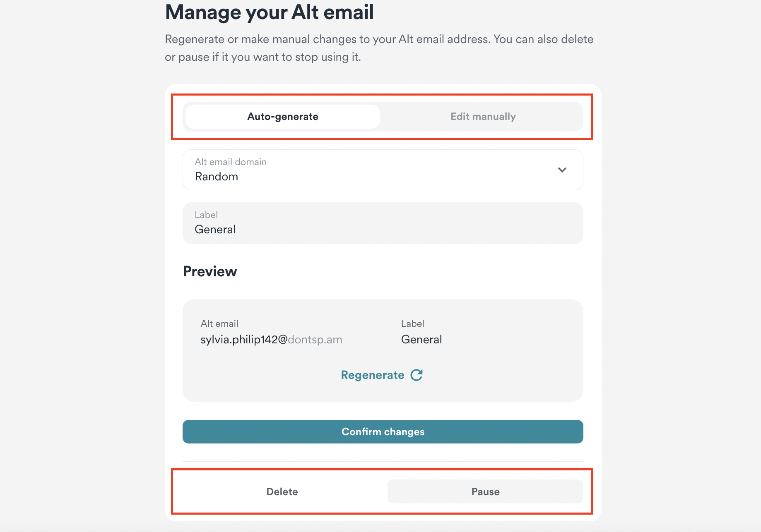
Task: Click the dontsp.am domain in preview
Action: coord(315,340)
